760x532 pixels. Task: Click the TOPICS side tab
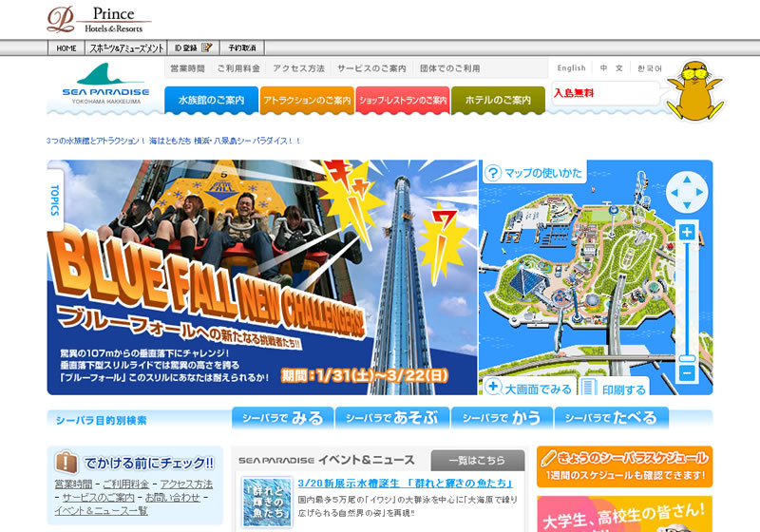point(55,200)
